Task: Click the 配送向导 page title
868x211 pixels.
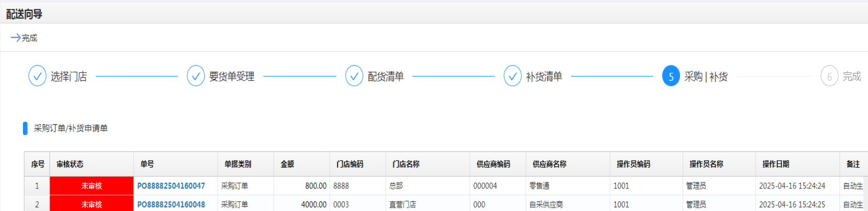Action: click(x=24, y=14)
